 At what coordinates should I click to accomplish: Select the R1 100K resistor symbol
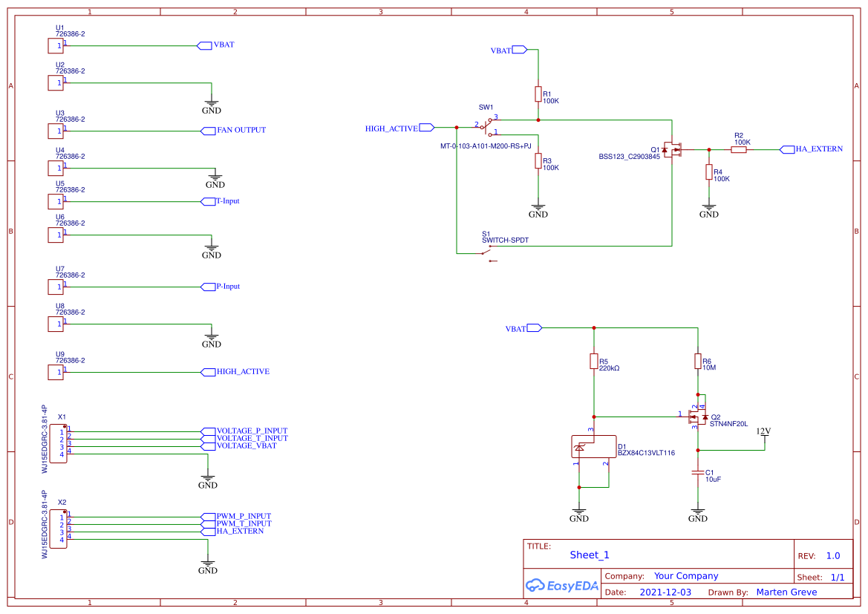click(x=538, y=94)
